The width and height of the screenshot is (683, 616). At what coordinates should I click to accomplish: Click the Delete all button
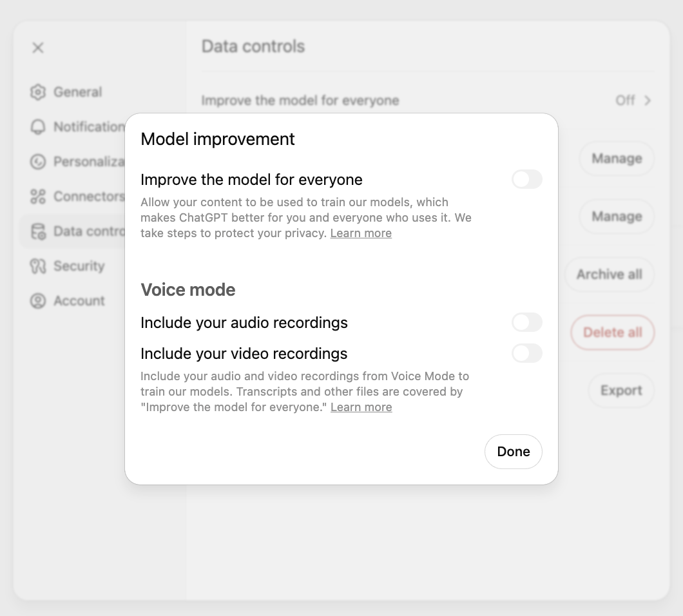612,332
